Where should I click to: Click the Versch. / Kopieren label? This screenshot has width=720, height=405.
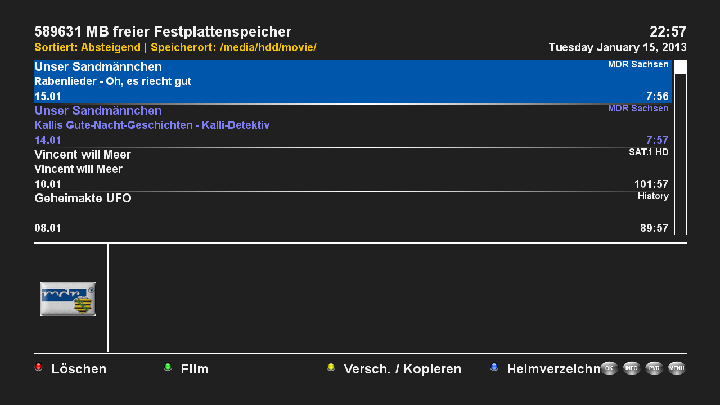[x=402, y=369]
